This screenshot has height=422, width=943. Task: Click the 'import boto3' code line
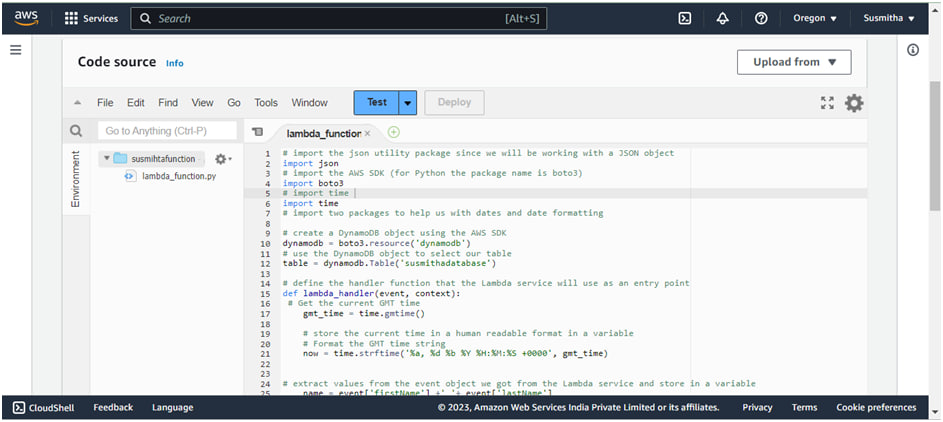[x=313, y=183]
